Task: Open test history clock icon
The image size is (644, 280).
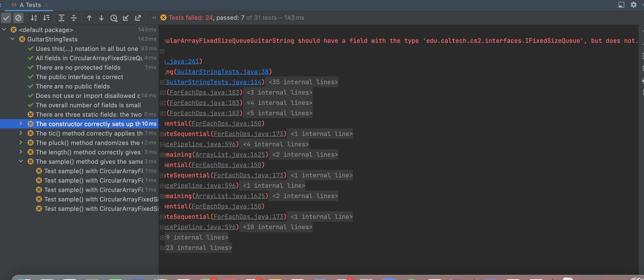Action: 114,18
